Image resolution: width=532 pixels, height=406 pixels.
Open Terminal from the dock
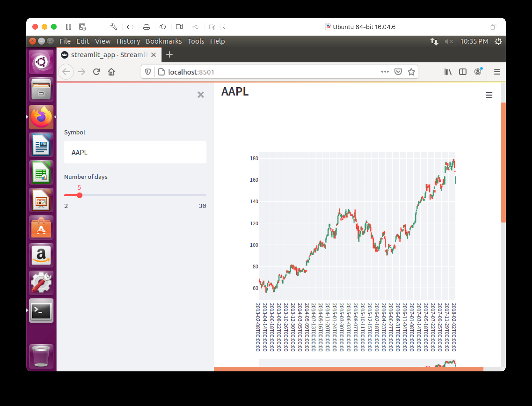pyautogui.click(x=41, y=310)
